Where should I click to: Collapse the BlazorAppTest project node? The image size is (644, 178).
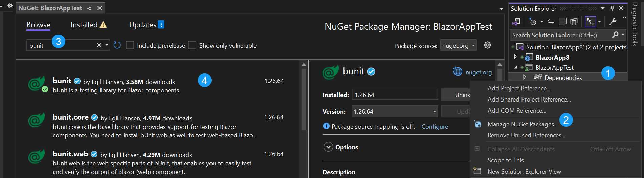click(515, 67)
